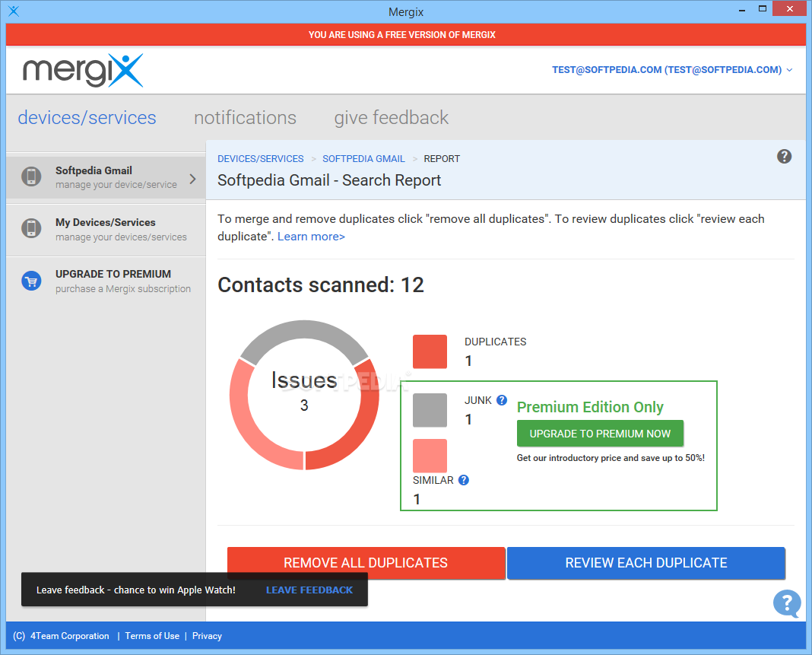
Task: Click the free version red banner
Action: (x=406, y=35)
